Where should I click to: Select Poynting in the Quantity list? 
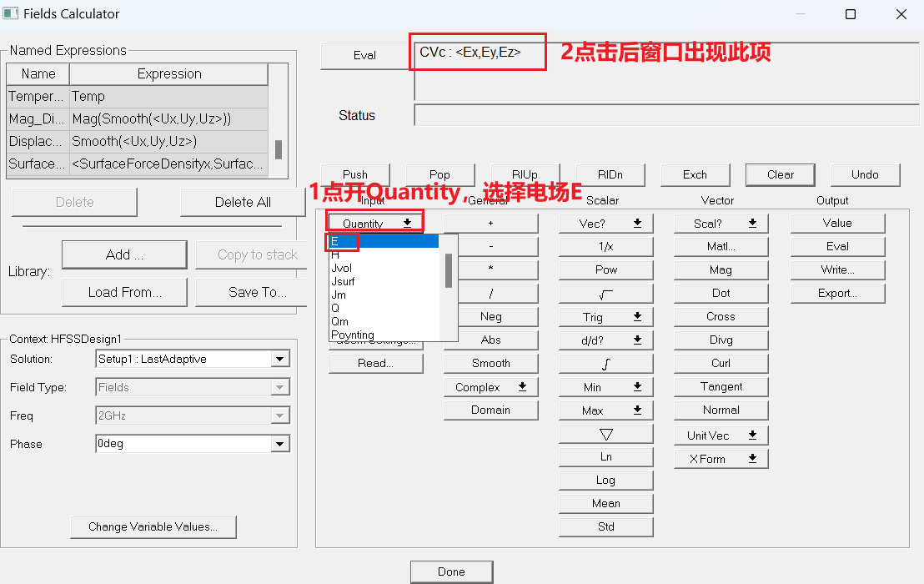tap(384, 335)
